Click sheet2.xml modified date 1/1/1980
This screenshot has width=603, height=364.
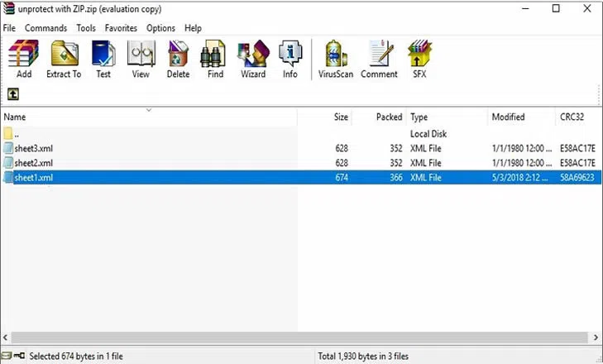(x=522, y=163)
